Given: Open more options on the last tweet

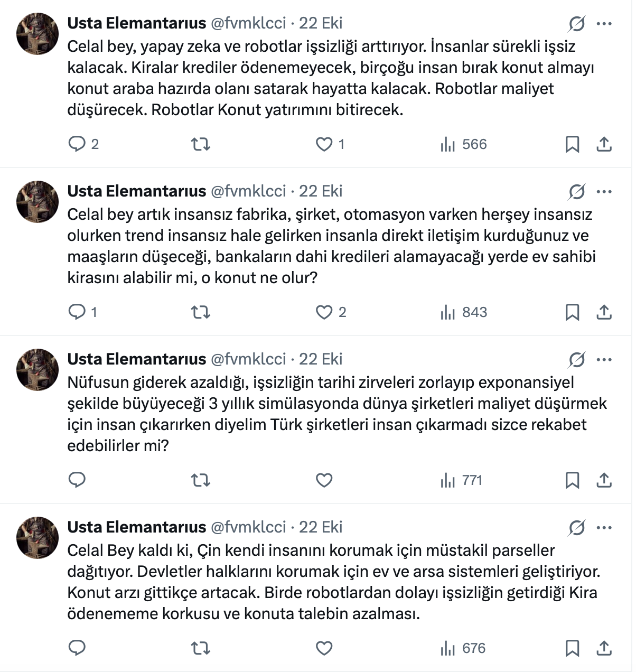Looking at the screenshot, I should pos(604,528).
